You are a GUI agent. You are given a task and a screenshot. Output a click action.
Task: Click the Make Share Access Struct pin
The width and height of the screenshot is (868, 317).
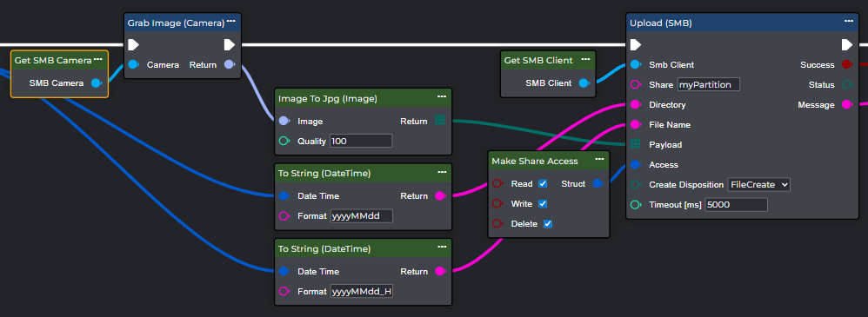[x=598, y=183]
